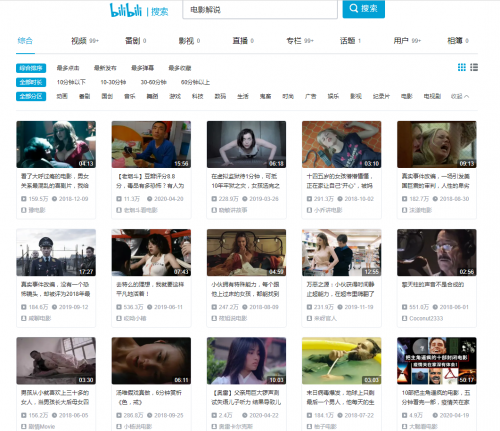Click play-count icon beside 286.8万
Screen dimensions: 500x431
pyautogui.click(x=119, y=415)
